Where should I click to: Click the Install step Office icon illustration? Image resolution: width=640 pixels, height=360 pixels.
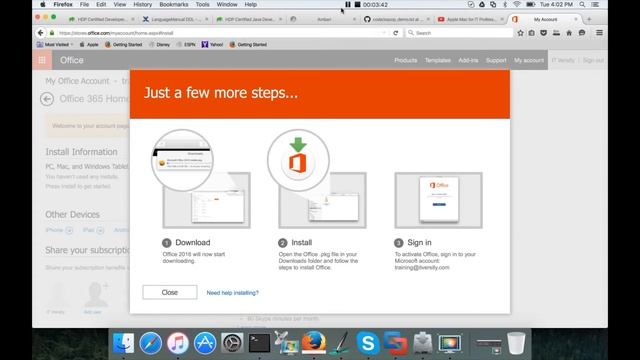298,160
